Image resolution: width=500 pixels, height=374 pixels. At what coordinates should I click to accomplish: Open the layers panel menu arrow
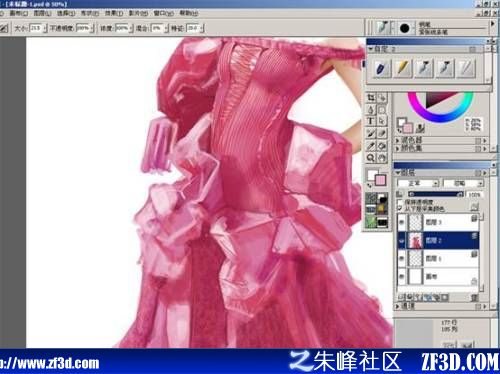pos(485,173)
